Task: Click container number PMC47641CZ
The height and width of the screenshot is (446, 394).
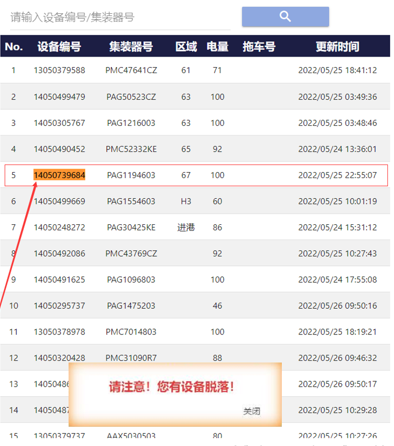Action: [131, 70]
